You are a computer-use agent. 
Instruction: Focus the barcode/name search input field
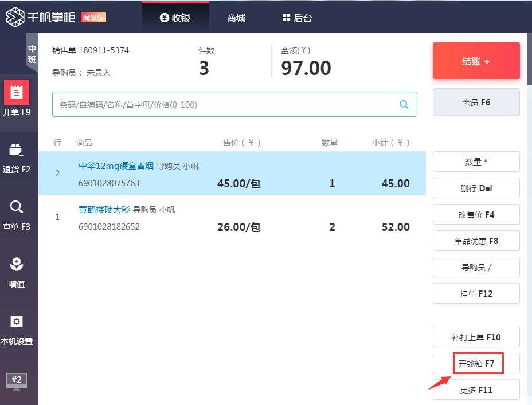point(234,104)
